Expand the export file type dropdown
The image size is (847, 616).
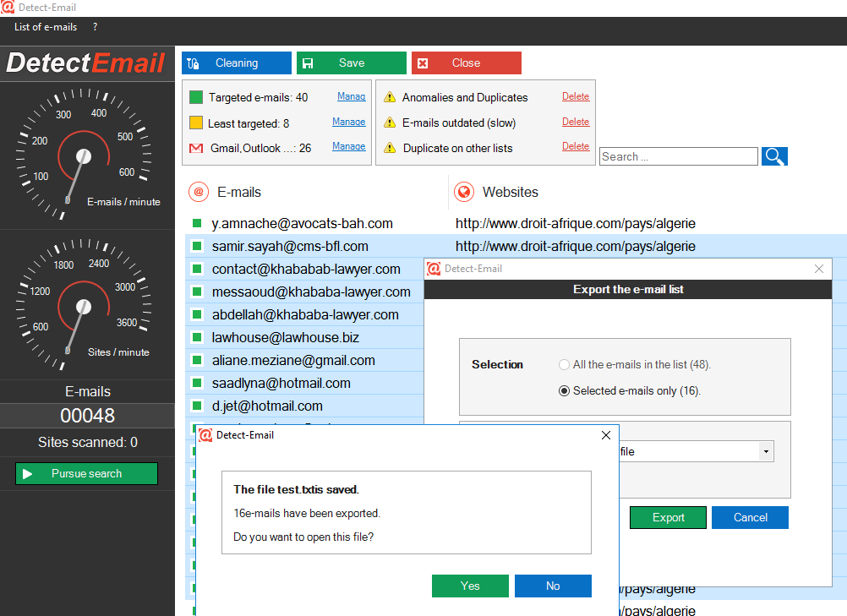pos(765,452)
